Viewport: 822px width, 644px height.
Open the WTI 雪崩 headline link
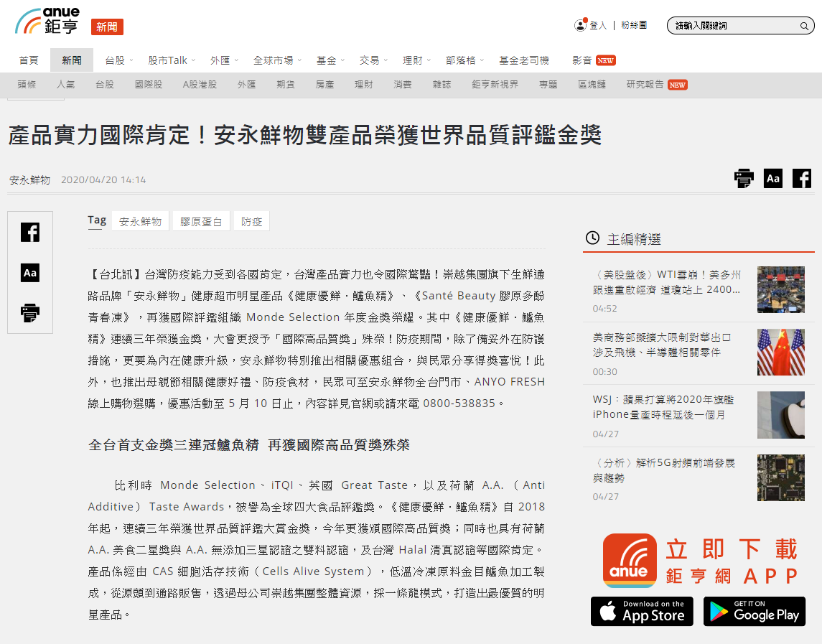(667, 281)
